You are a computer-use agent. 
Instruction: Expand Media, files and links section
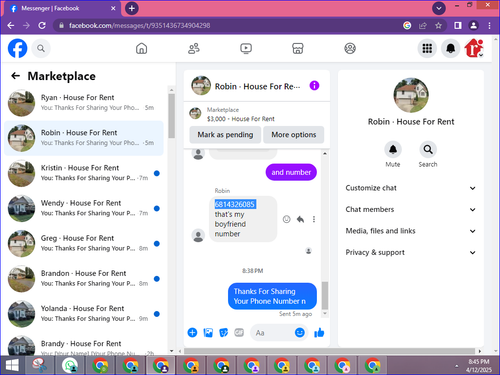click(410, 231)
